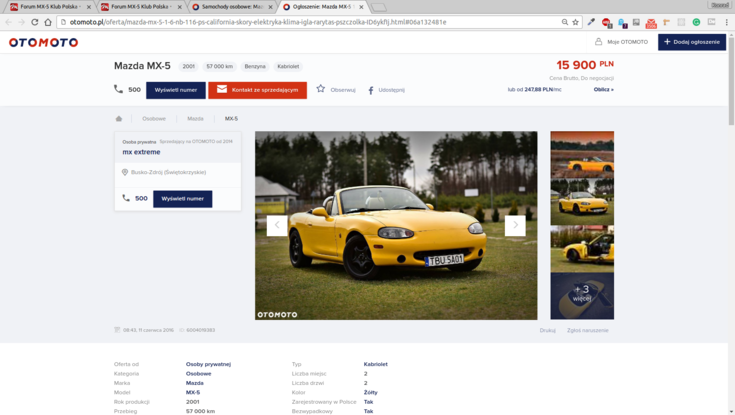Image resolution: width=735 pixels, height=415 pixels.
Task: Click the Osobowe breadcrumb
Action: click(x=154, y=119)
